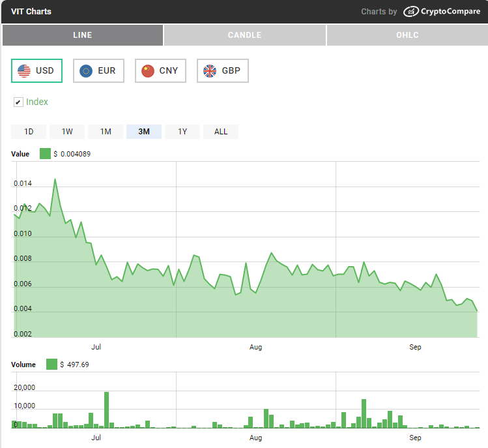Set the time range to 1D

click(x=29, y=132)
